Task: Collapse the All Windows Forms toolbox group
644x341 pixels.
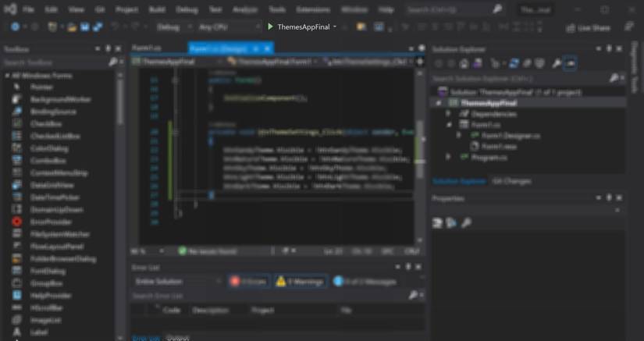Action: (x=7, y=76)
